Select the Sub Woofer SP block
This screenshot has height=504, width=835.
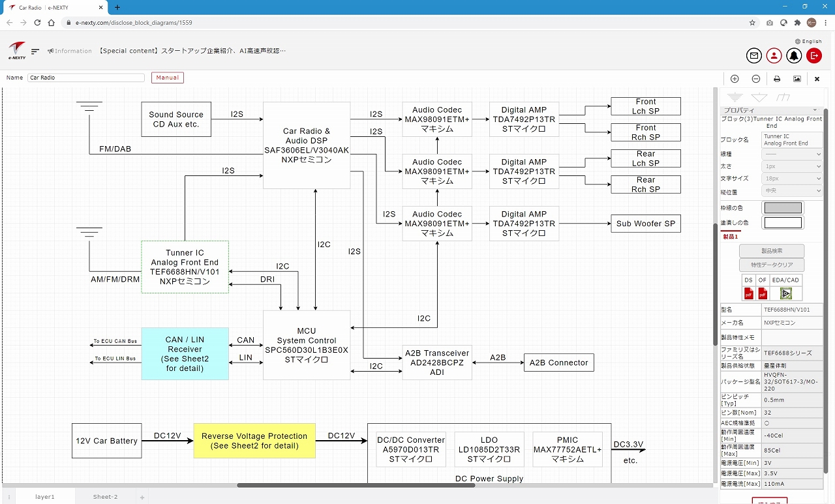tap(646, 224)
